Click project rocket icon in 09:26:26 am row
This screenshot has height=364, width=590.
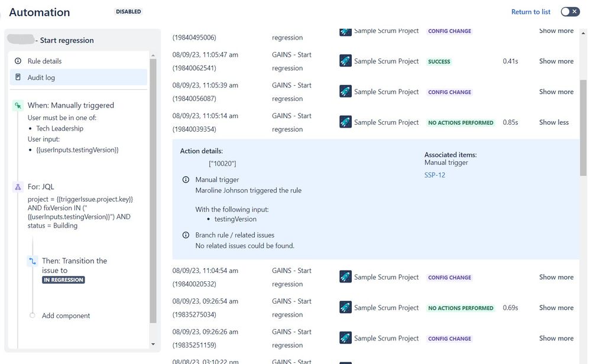(345, 337)
